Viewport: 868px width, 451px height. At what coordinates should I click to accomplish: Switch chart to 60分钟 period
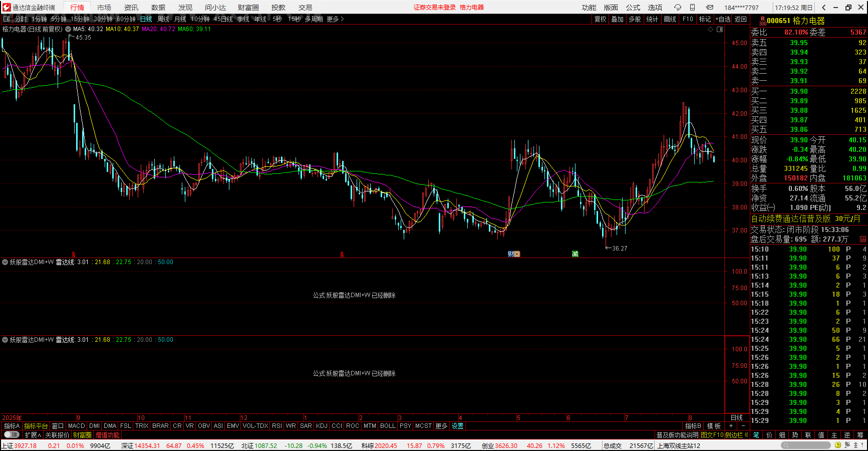[126, 19]
